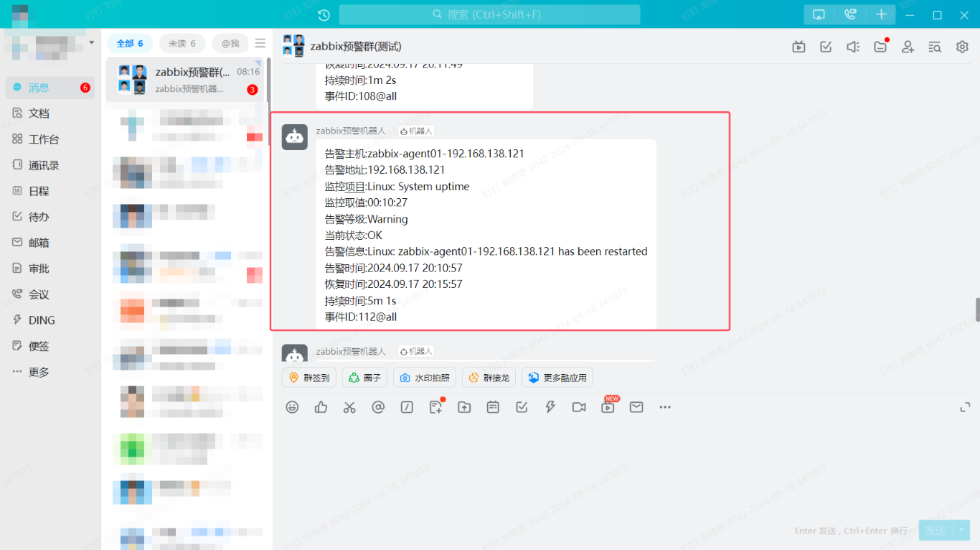Click calendar schedule icon in input toolbar

[x=493, y=407]
